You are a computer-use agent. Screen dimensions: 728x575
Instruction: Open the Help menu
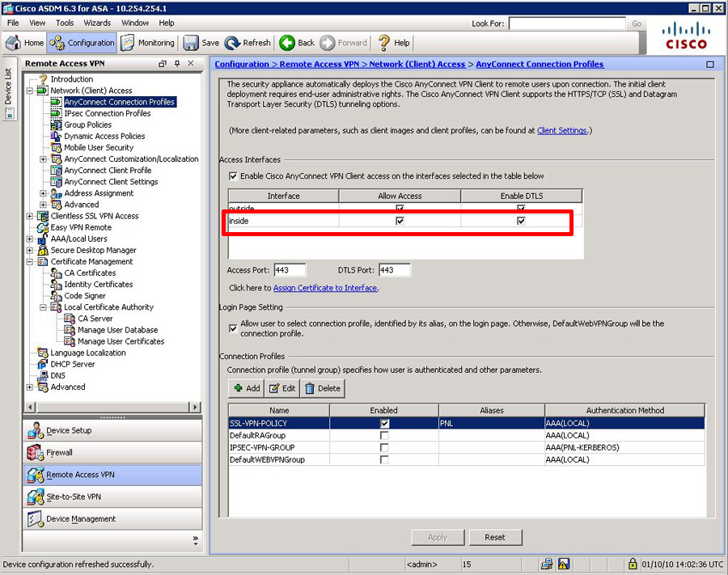(166, 23)
